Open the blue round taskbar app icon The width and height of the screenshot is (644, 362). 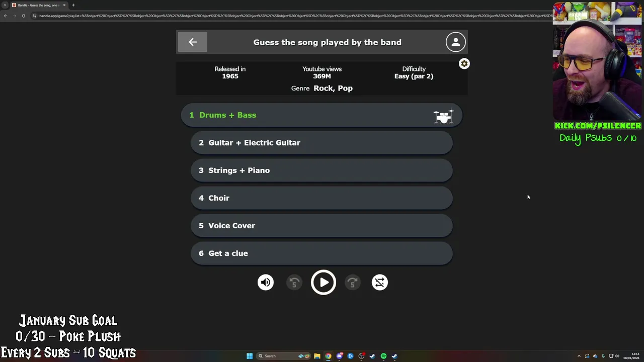click(350, 356)
